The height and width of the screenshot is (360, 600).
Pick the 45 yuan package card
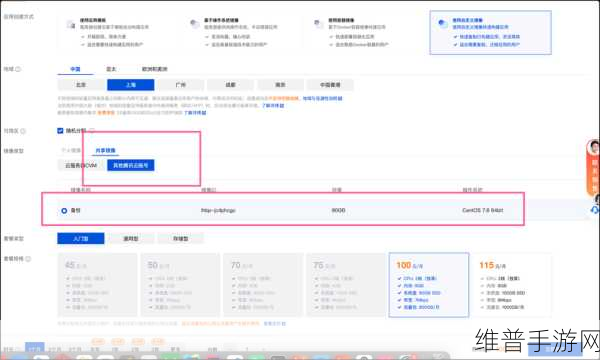(x=97, y=285)
